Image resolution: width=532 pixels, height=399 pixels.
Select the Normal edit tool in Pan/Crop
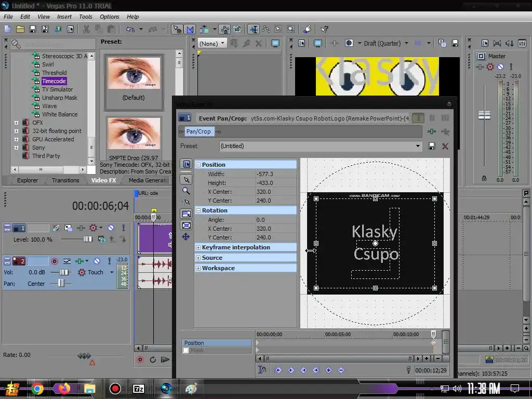coord(187,179)
